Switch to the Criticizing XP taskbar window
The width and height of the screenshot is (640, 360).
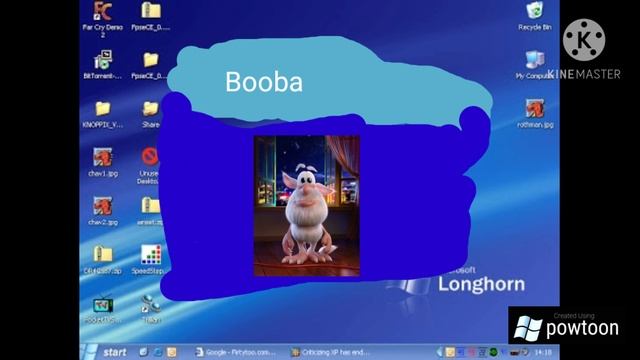click(x=330, y=352)
